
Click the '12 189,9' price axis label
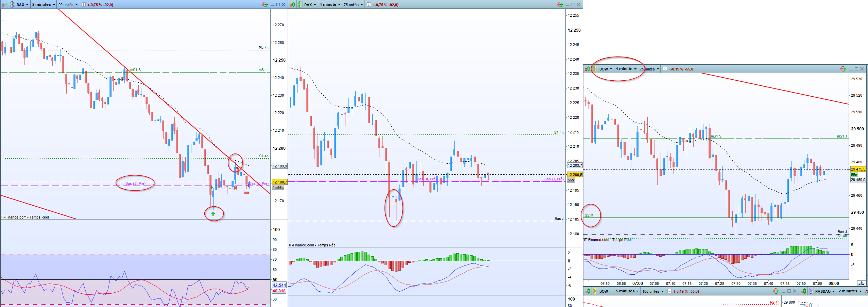pyautogui.click(x=279, y=166)
